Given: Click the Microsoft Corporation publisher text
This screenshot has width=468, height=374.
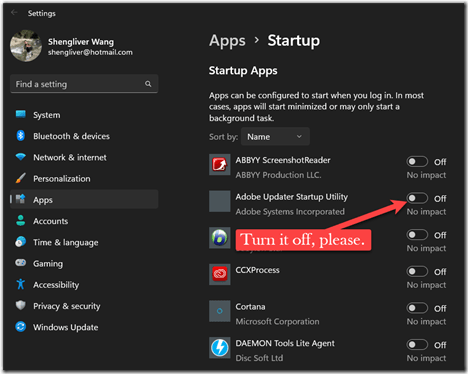Looking at the screenshot, I should click(x=277, y=322).
